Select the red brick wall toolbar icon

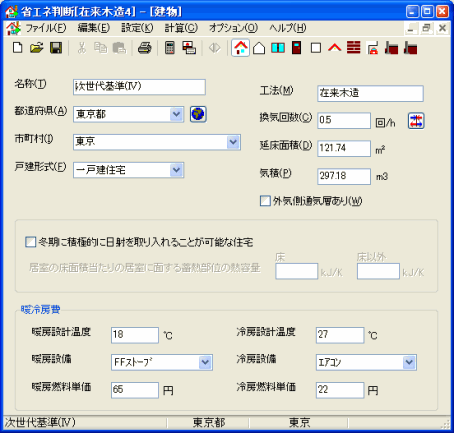tap(354, 48)
